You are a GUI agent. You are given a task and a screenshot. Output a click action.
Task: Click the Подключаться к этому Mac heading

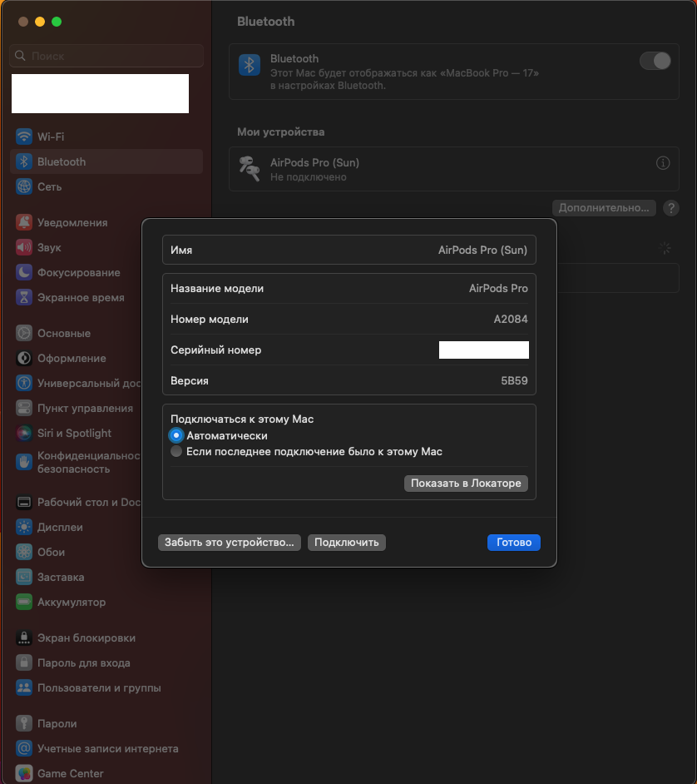(242, 419)
